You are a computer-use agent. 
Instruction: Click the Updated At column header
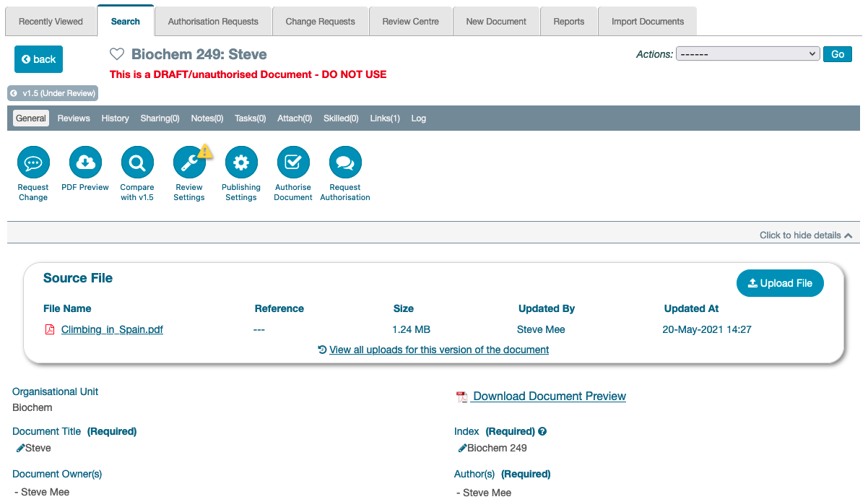[x=692, y=308]
